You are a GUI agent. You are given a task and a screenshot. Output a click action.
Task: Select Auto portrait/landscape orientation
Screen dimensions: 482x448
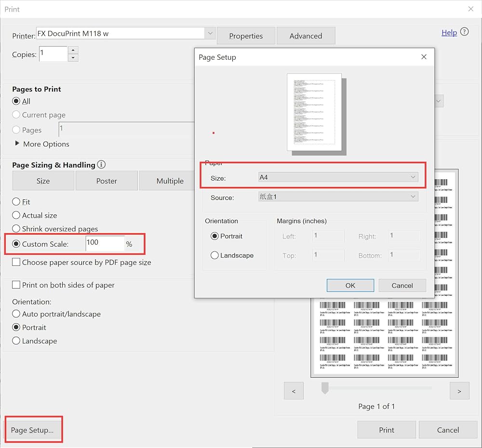(x=16, y=314)
